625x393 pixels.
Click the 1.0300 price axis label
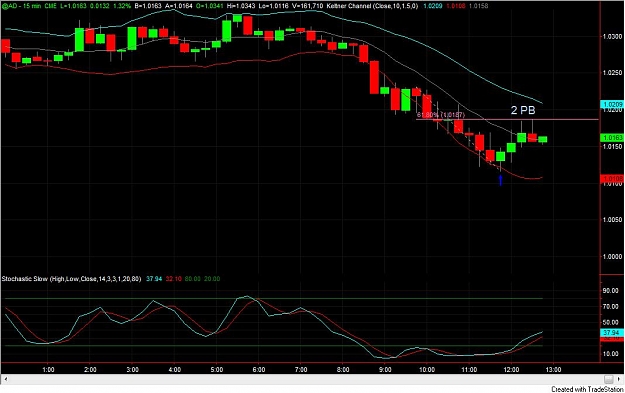coord(613,36)
